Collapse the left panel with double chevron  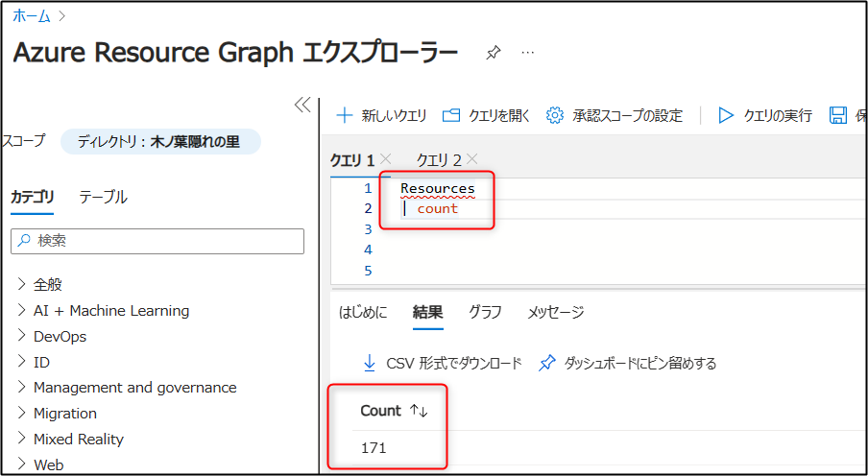(302, 106)
